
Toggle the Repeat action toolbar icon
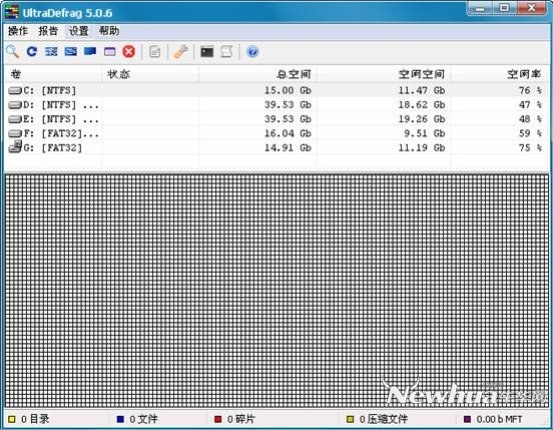(32, 52)
